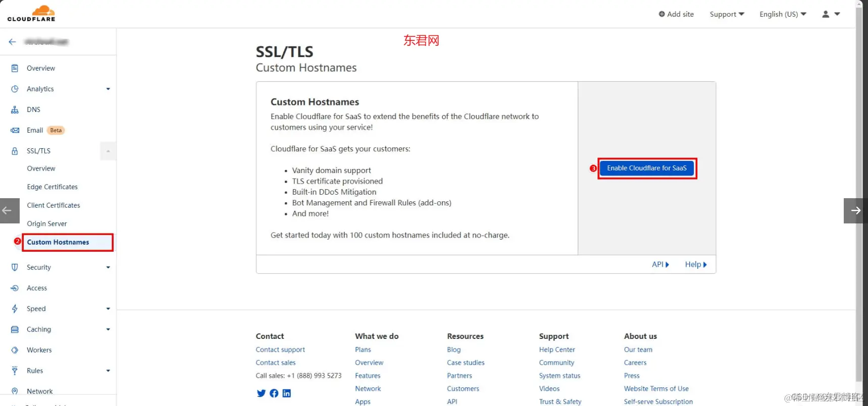The width and height of the screenshot is (868, 406).
Task: Open the Careers footer link
Action: (x=635, y=363)
